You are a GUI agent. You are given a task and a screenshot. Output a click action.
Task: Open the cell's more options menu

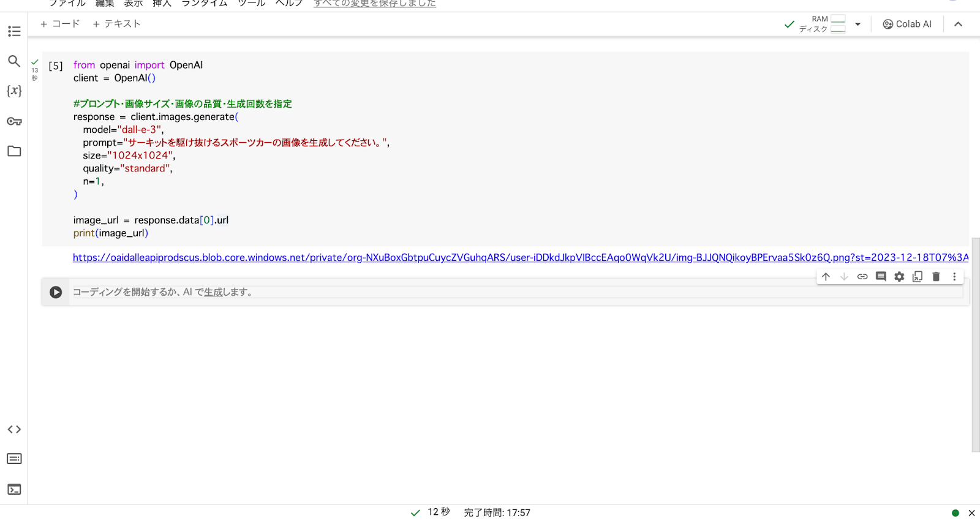(954, 277)
